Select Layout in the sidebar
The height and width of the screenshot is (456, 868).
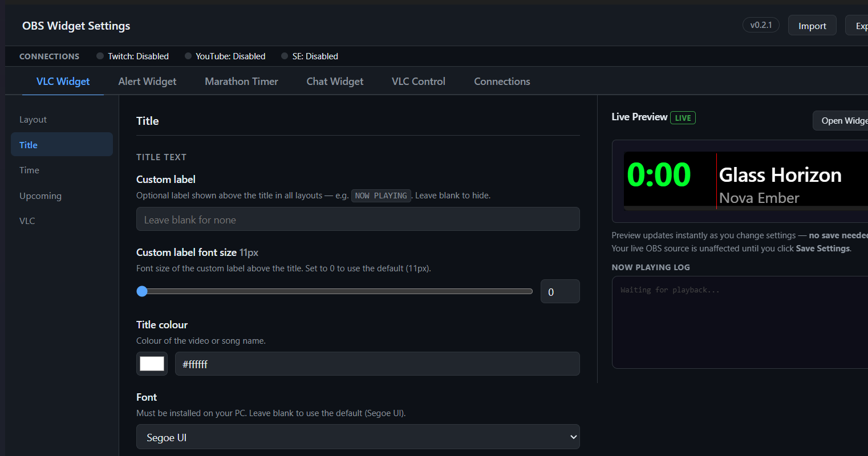coord(62,120)
